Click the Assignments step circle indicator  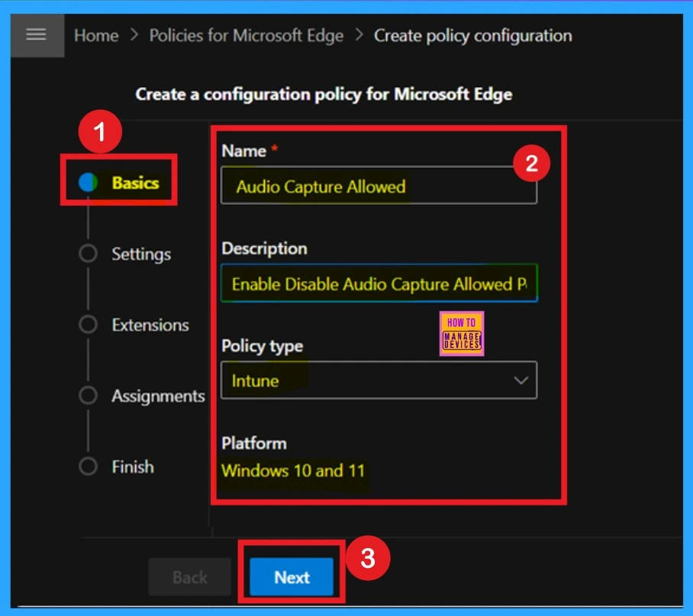pyautogui.click(x=88, y=395)
